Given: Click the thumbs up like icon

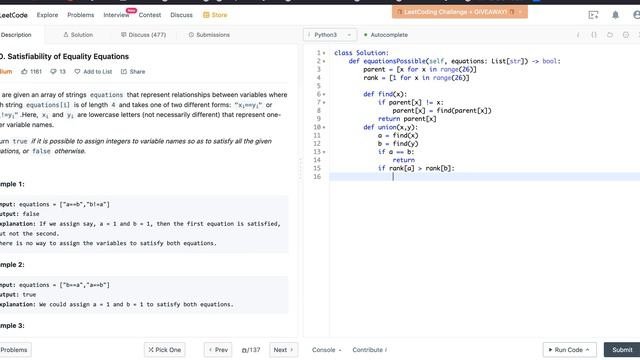Looking at the screenshot, I should [x=24, y=71].
